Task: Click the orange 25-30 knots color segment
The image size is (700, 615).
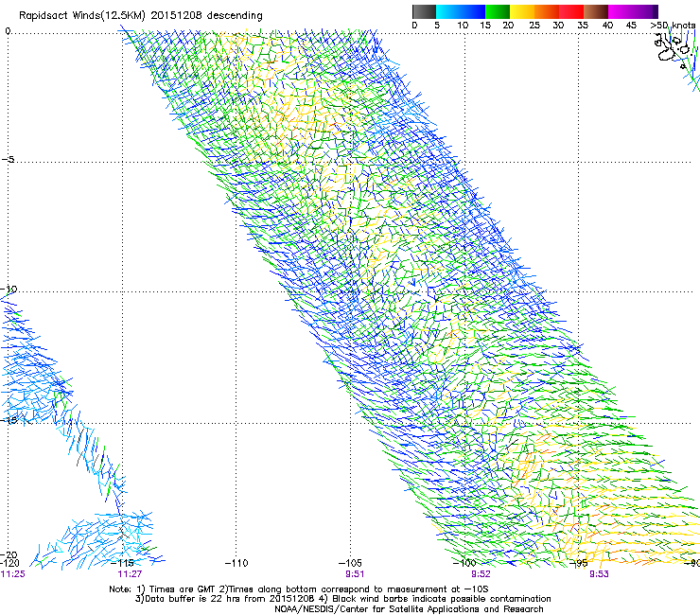Action: pyautogui.click(x=547, y=11)
